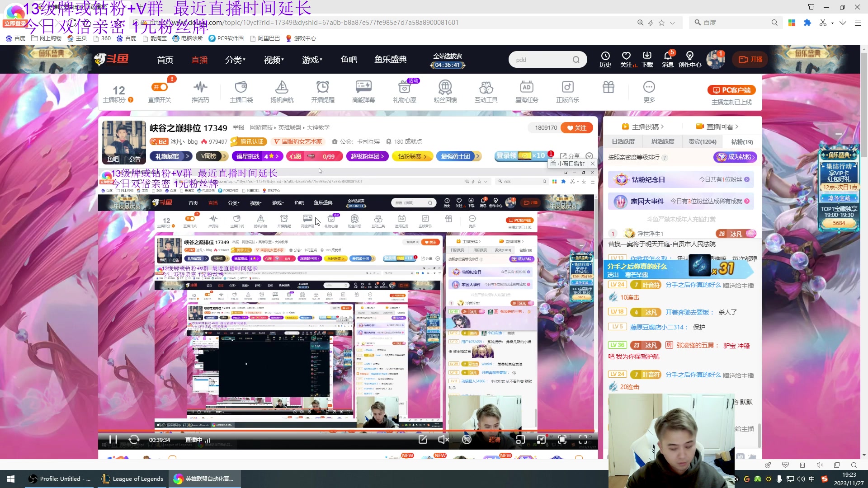Click the user avatar in Douyu header
The image size is (868, 488).
click(715, 60)
